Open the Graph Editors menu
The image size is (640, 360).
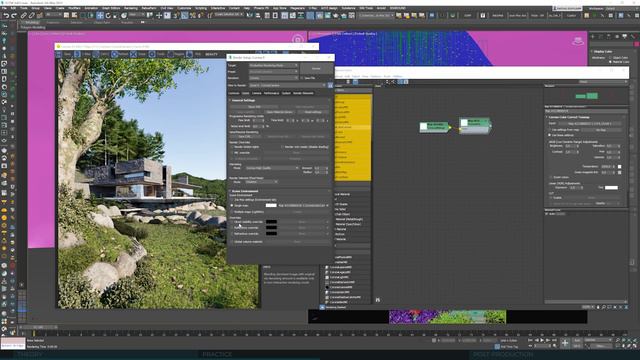[x=111, y=8]
